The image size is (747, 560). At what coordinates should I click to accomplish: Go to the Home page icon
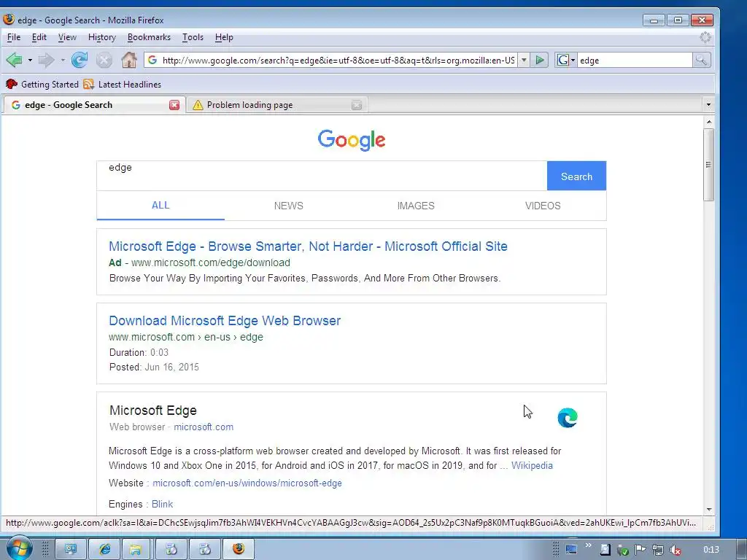128,60
